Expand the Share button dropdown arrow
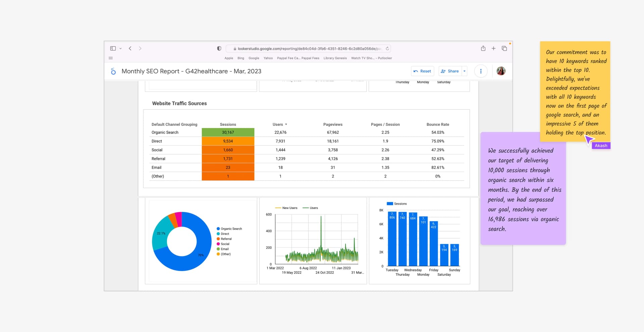 coord(465,71)
